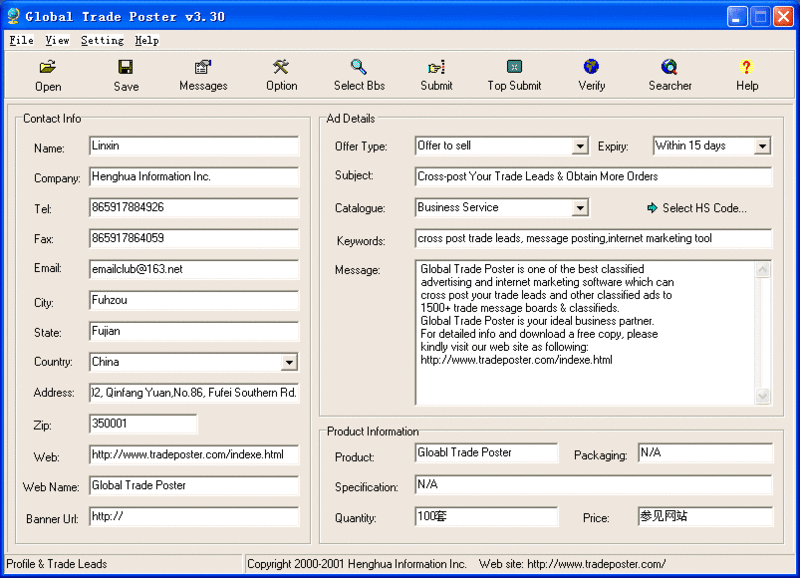Open the Messages toolbar icon
This screenshot has height=578, width=800.
pos(203,67)
